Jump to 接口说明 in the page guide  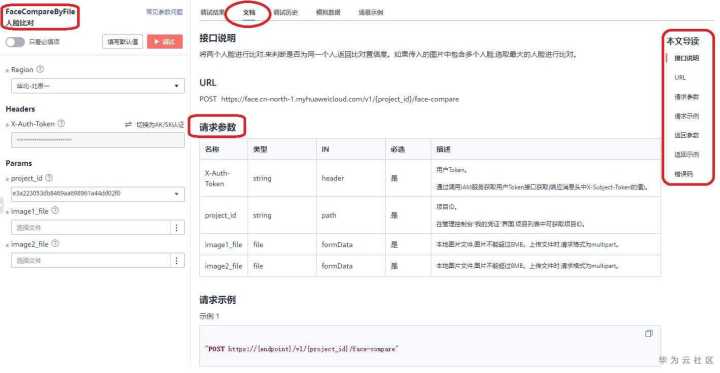click(686, 58)
